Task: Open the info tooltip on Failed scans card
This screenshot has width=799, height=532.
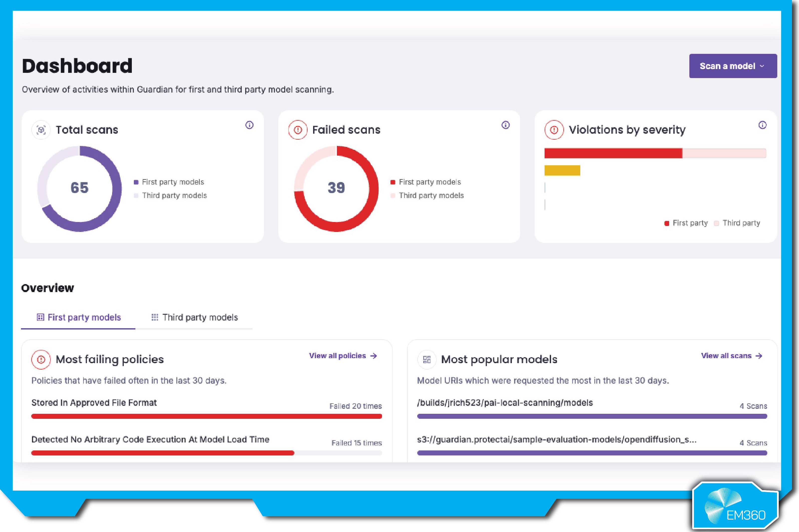Action: pyautogui.click(x=506, y=125)
